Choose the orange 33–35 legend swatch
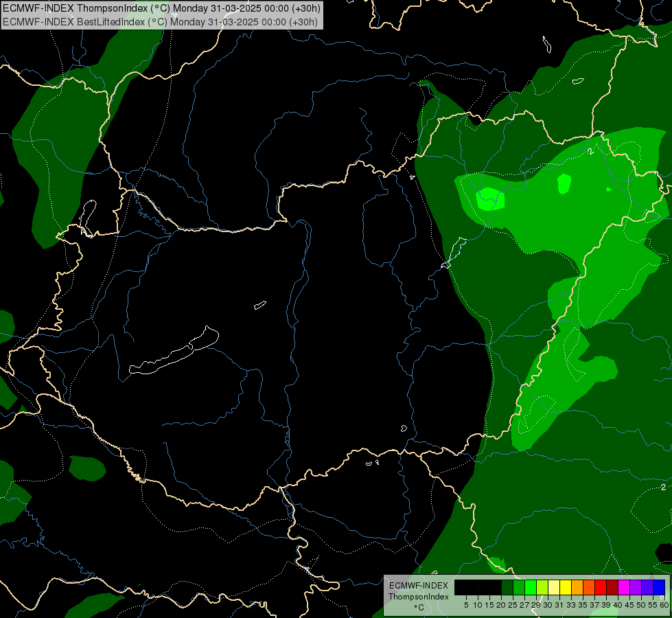 click(577, 587)
